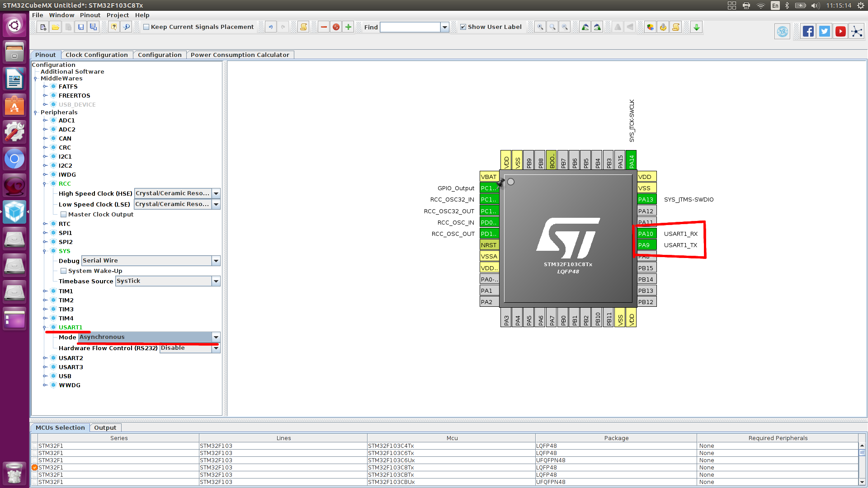The width and height of the screenshot is (868, 488).
Task: Expand the ADC1 peripheral node
Action: (45, 121)
